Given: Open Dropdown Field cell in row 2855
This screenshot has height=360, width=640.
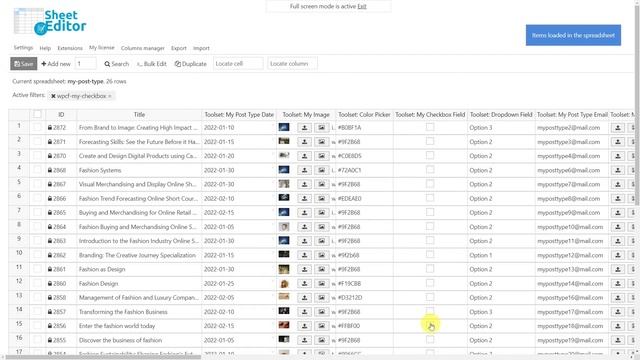Looking at the screenshot, I should (x=501, y=340).
